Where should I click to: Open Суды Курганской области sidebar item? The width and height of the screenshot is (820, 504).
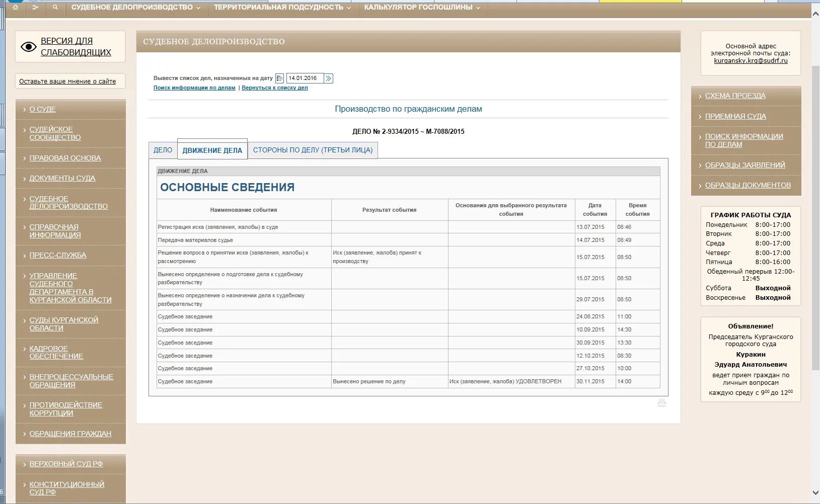(64, 324)
